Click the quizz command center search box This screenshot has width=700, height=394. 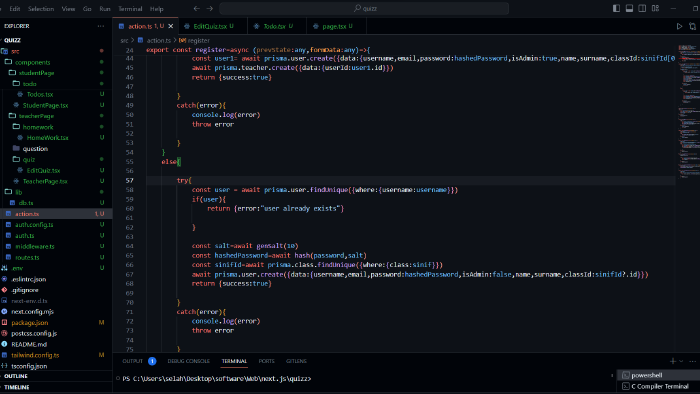tap(364, 8)
